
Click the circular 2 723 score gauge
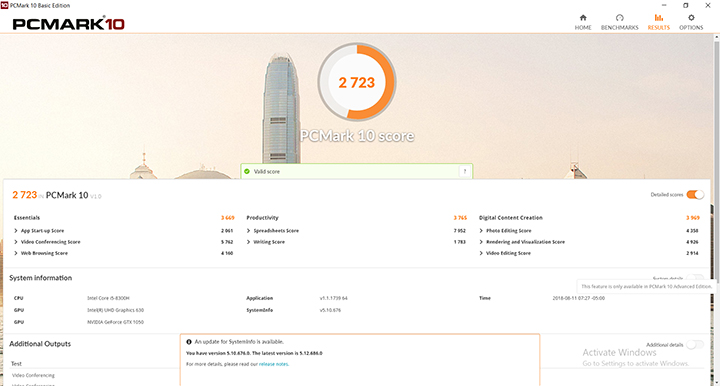357,82
